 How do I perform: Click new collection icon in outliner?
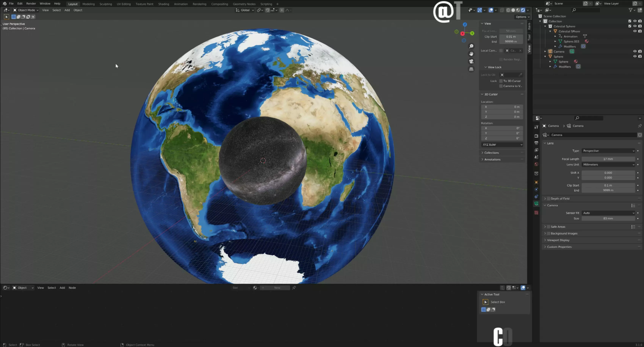(640, 10)
